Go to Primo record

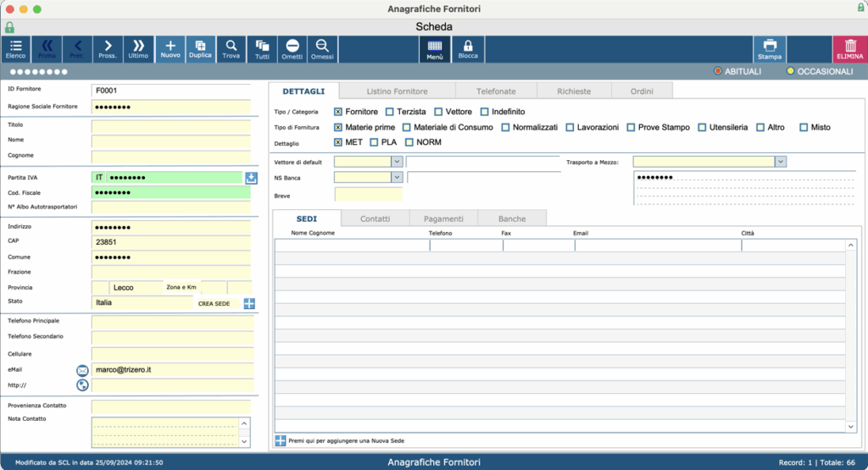tap(47, 49)
